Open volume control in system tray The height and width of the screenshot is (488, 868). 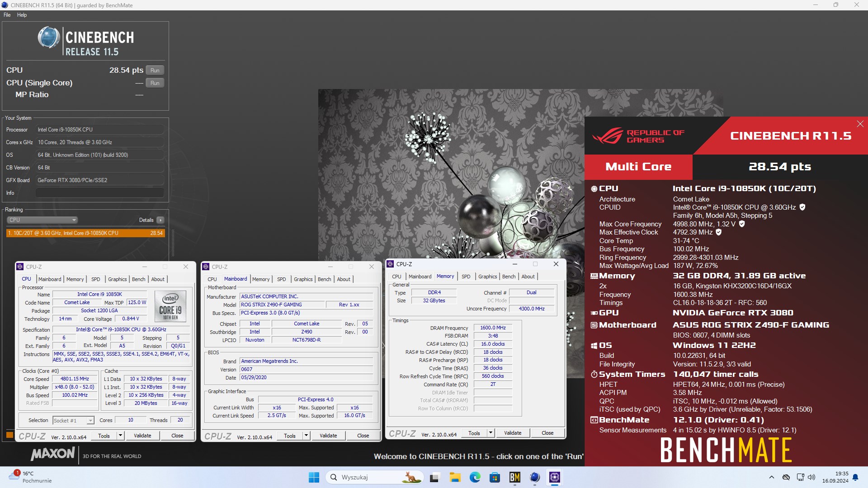811,477
